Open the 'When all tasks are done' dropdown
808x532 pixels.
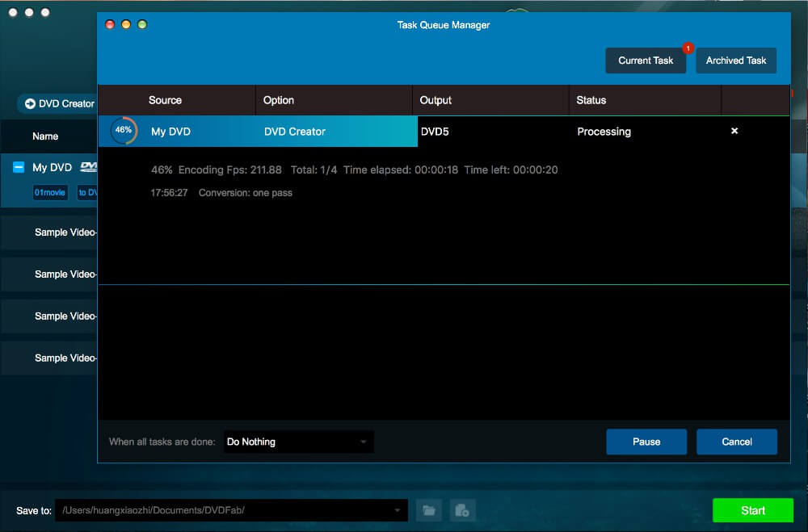pos(298,442)
